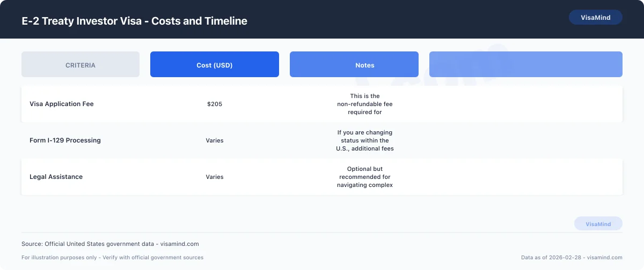Select the Legal Assistance row label

(x=56, y=177)
